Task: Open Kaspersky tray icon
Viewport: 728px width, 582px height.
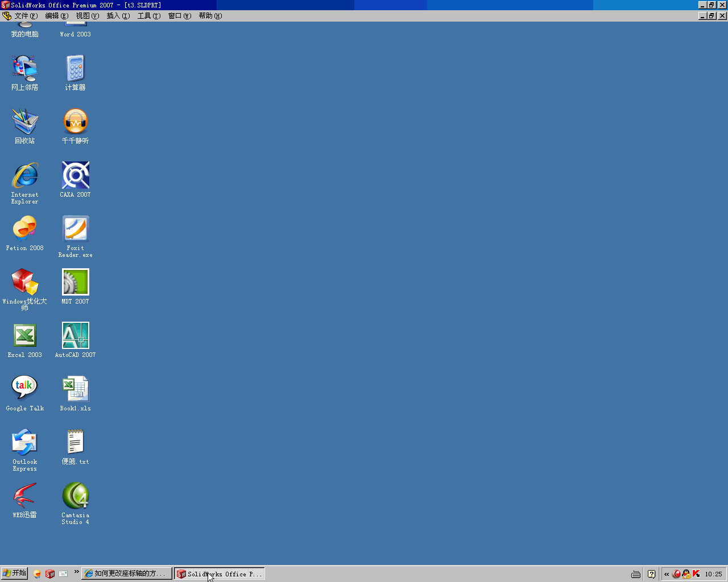Action: [x=696, y=574]
